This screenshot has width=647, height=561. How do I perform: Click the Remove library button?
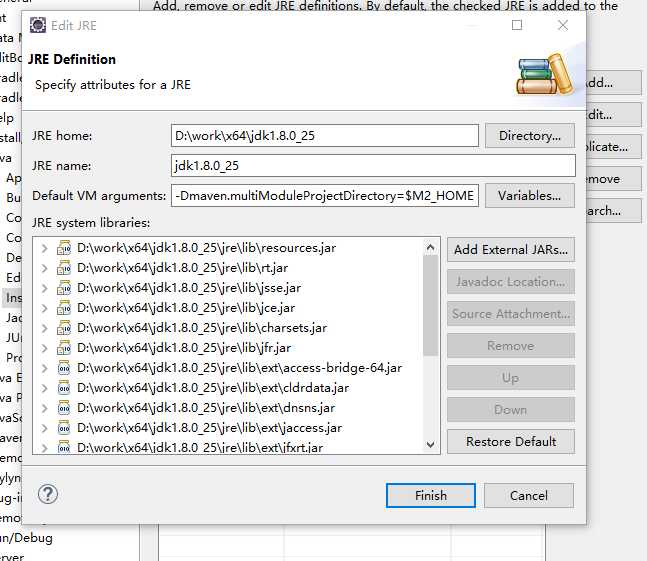(511, 346)
